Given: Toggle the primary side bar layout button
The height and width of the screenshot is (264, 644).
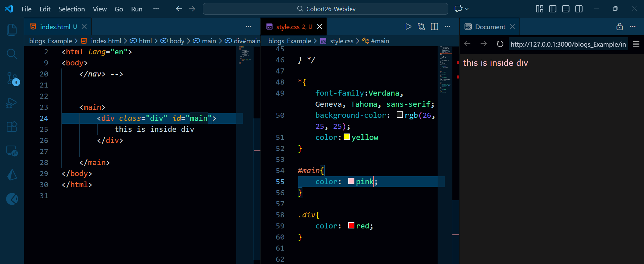Looking at the screenshot, I should pyautogui.click(x=552, y=9).
